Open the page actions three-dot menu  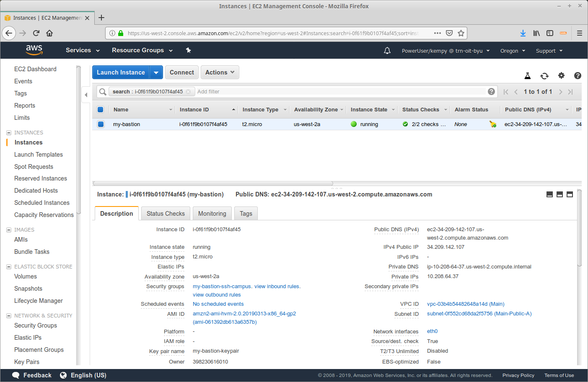pos(438,33)
